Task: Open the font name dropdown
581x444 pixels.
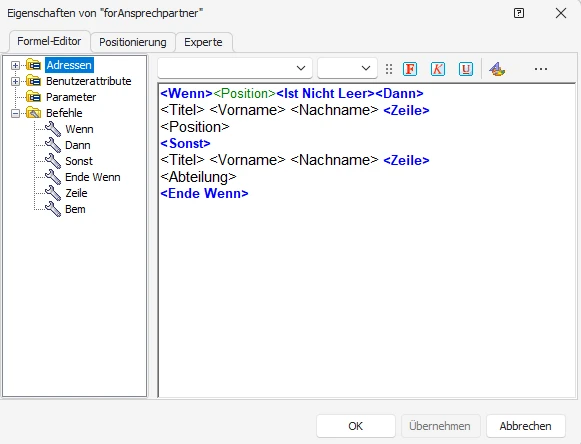Action: [235, 68]
